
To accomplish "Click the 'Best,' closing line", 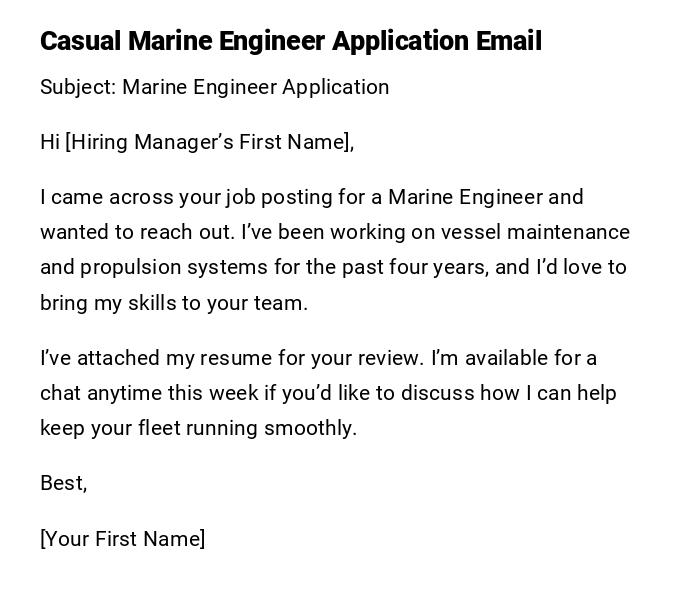I will [x=63, y=483].
